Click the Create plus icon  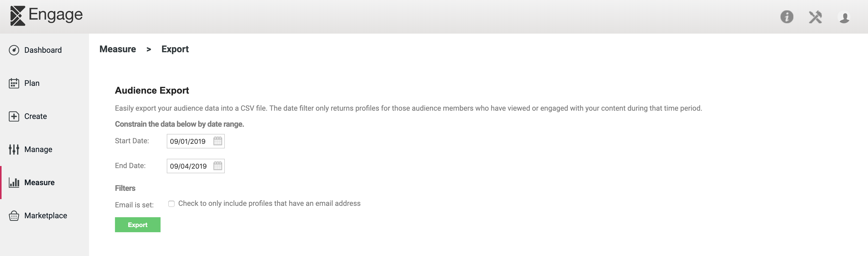click(x=14, y=116)
